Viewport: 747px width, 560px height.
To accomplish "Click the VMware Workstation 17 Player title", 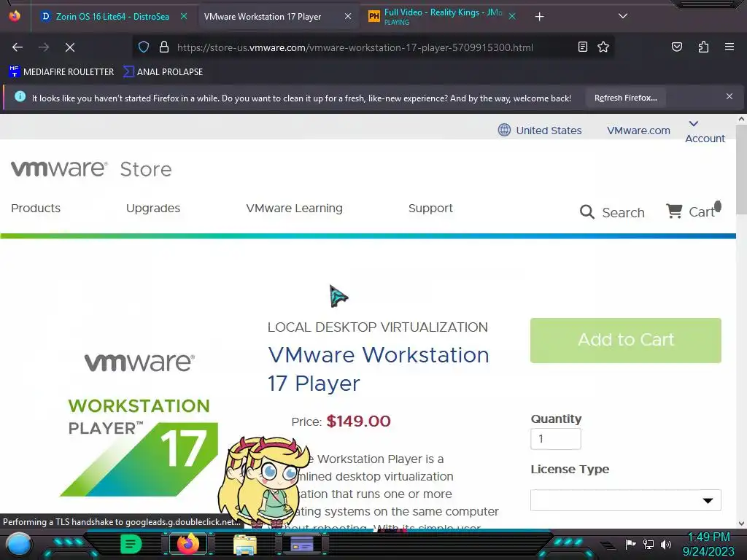I will tap(379, 369).
